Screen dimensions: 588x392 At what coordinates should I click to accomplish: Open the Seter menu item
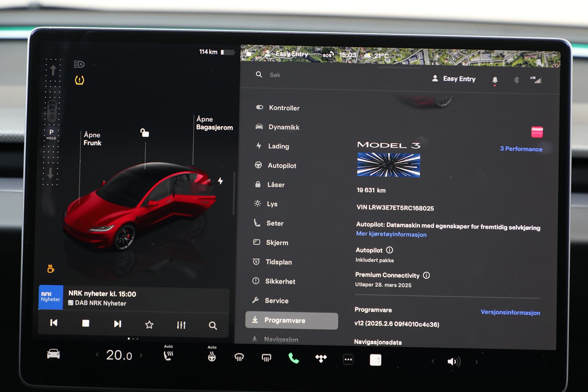point(269,223)
